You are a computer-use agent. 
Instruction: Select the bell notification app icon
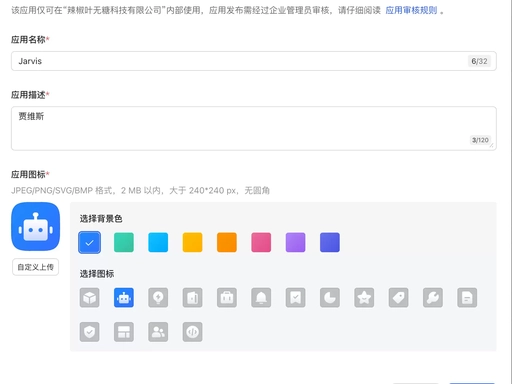tap(261, 297)
